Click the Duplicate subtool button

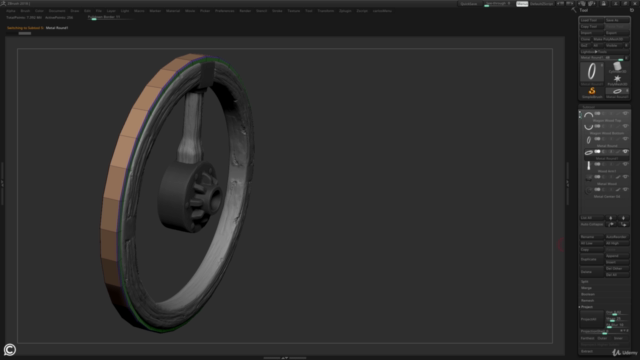(x=591, y=259)
